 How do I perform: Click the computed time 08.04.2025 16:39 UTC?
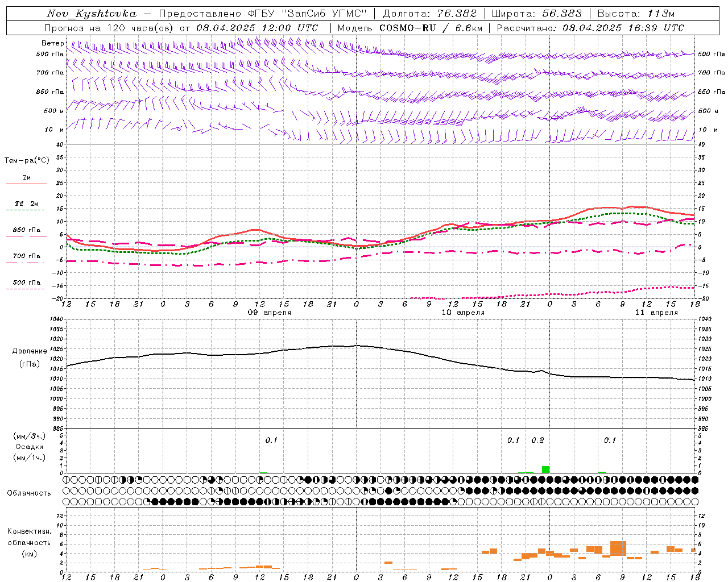point(623,28)
